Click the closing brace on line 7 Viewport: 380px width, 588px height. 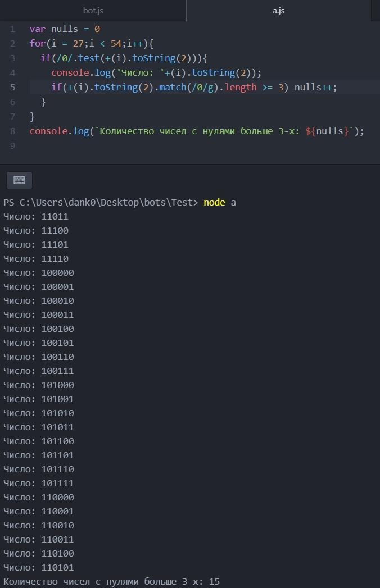pos(32,116)
